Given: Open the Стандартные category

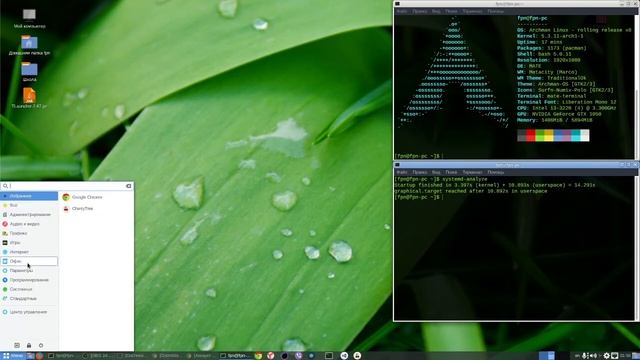Looking at the screenshot, I should click(x=29, y=299).
